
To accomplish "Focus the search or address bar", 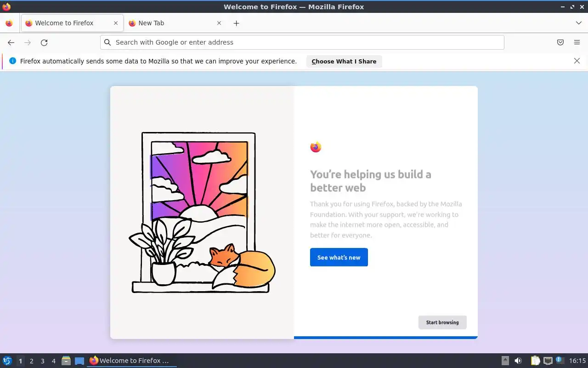I will (x=302, y=42).
